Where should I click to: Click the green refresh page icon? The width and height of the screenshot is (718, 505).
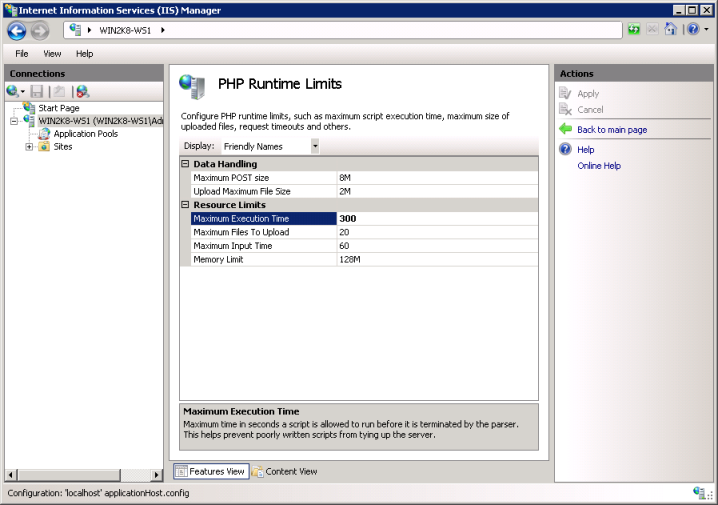click(634, 30)
